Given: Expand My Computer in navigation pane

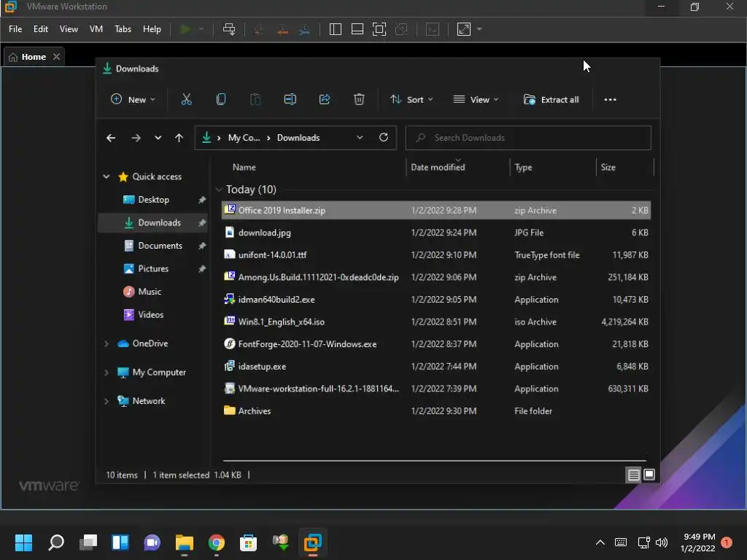Looking at the screenshot, I should pos(107,373).
